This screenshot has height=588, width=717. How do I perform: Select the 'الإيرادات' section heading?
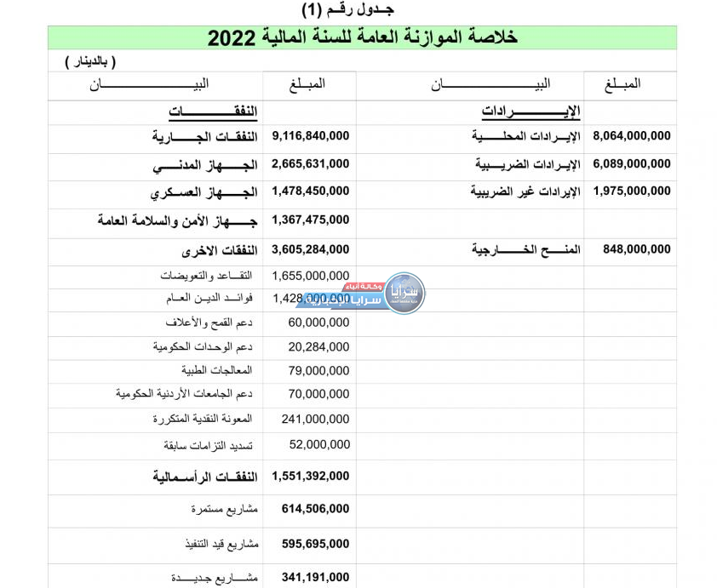531,111
